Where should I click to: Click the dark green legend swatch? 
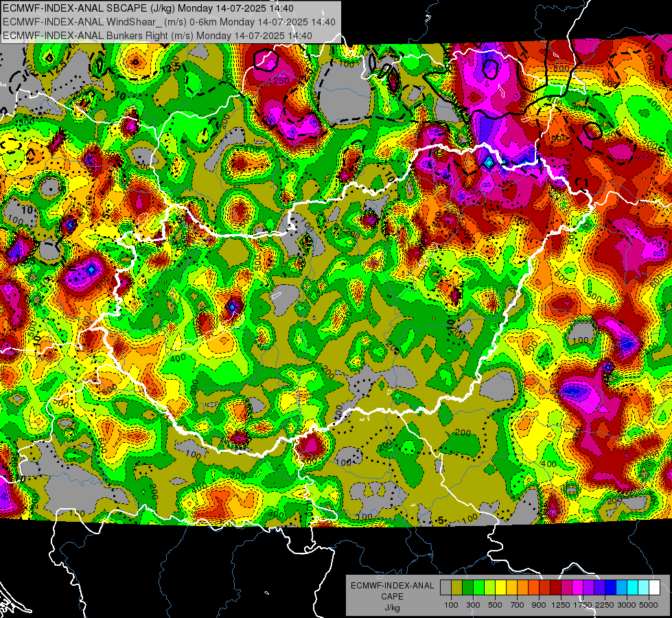click(x=467, y=587)
